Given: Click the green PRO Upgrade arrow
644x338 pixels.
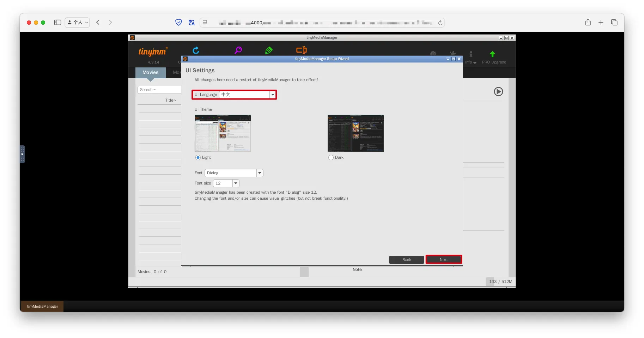Looking at the screenshot, I should pos(492,54).
